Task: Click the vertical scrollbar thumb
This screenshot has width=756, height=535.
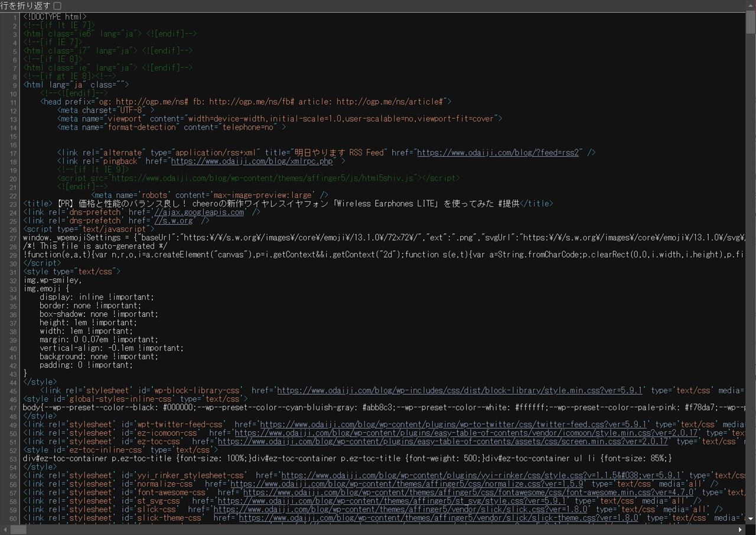Action: point(751,22)
